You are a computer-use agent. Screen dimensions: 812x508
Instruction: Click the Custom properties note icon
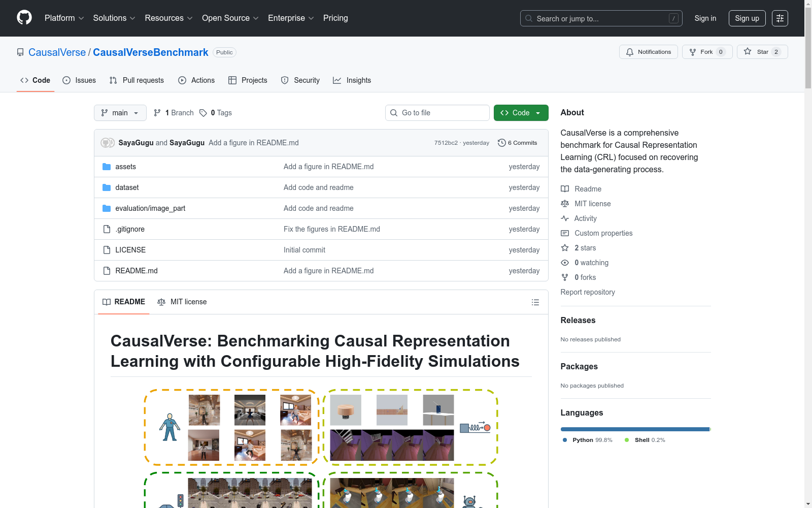(565, 233)
